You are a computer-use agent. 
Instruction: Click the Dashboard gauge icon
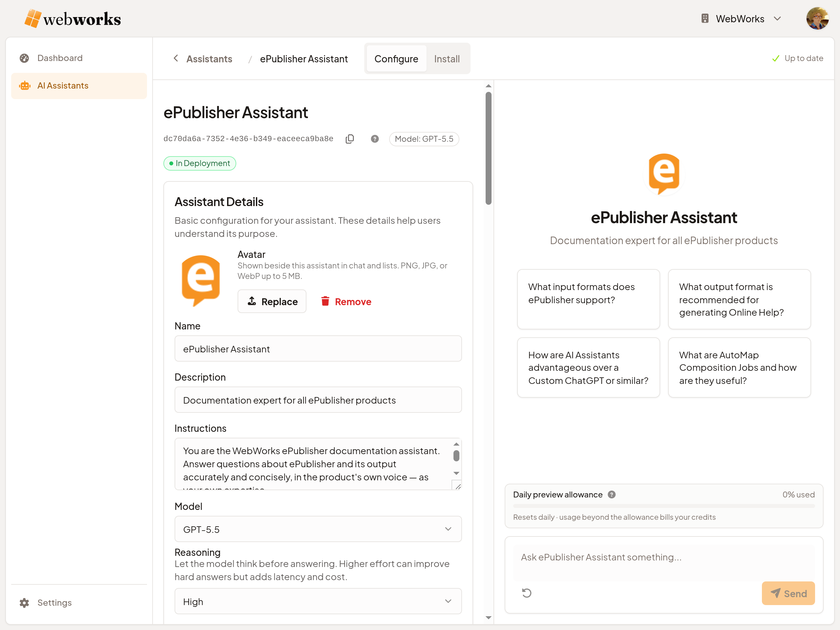point(24,58)
